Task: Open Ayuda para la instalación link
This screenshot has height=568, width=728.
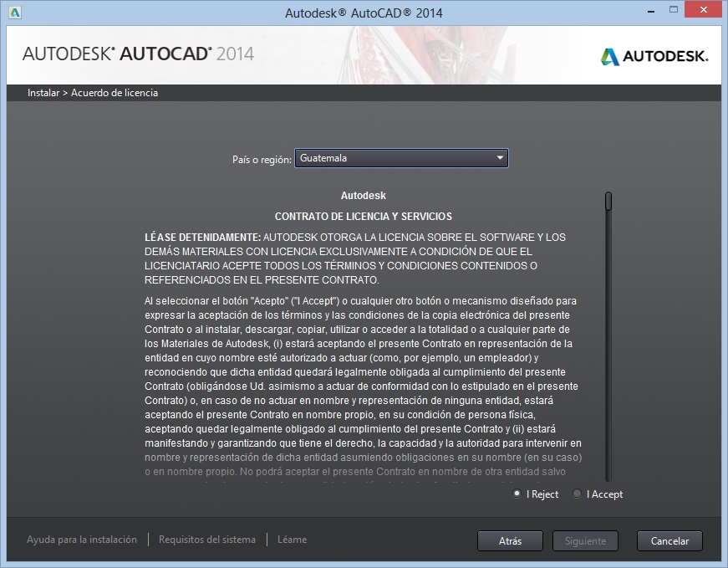Action: tap(82, 540)
